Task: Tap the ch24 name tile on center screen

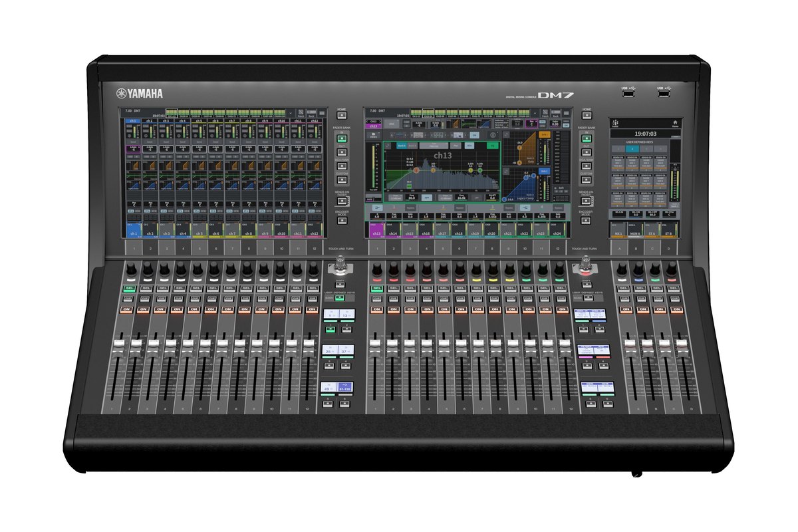Action: click(557, 229)
